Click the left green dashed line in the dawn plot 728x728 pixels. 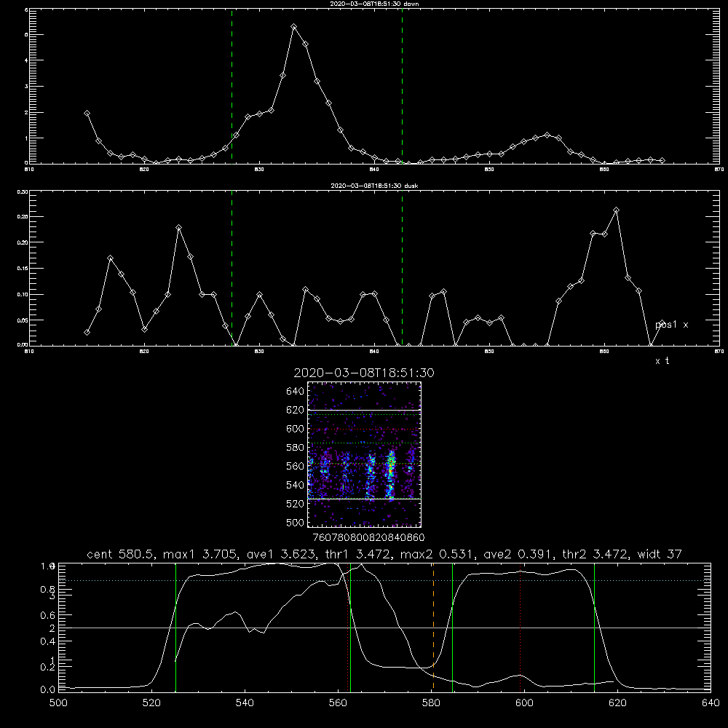(x=232, y=86)
